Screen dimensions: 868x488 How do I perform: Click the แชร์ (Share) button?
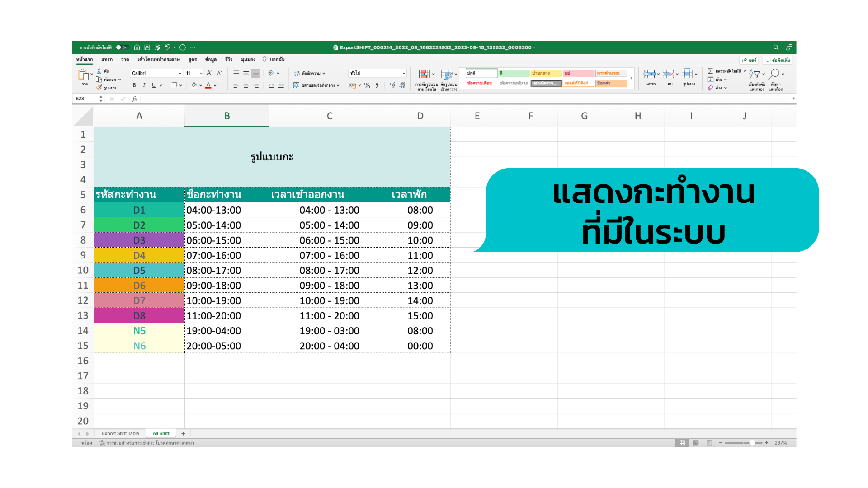point(749,60)
